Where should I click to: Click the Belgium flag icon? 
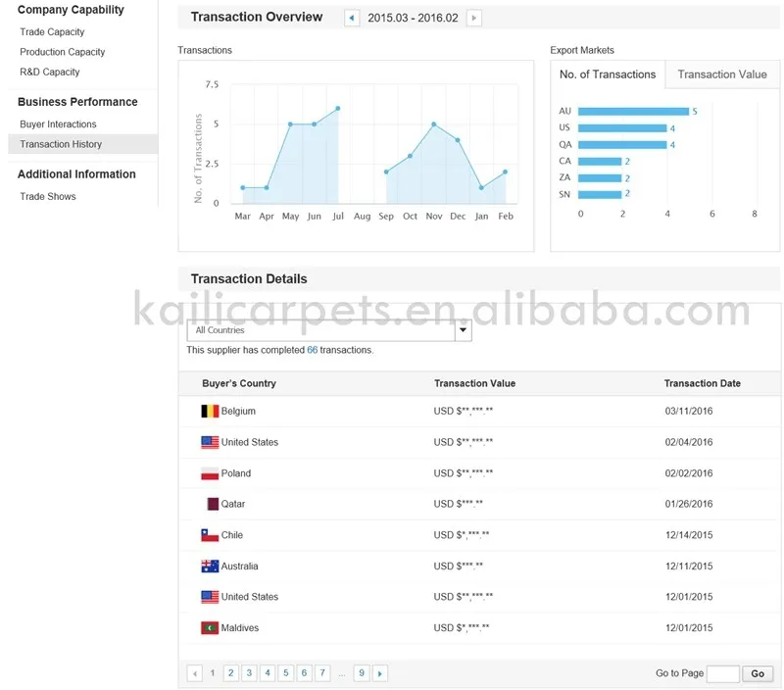[210, 412]
